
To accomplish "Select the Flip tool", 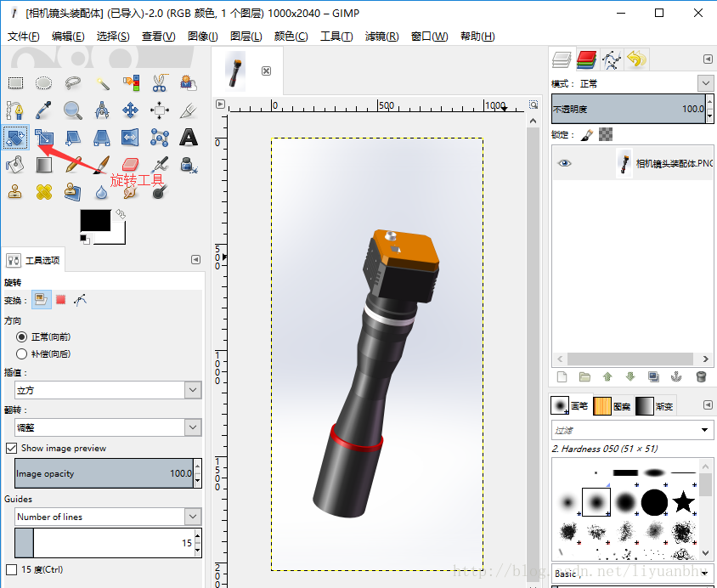I will (x=131, y=137).
